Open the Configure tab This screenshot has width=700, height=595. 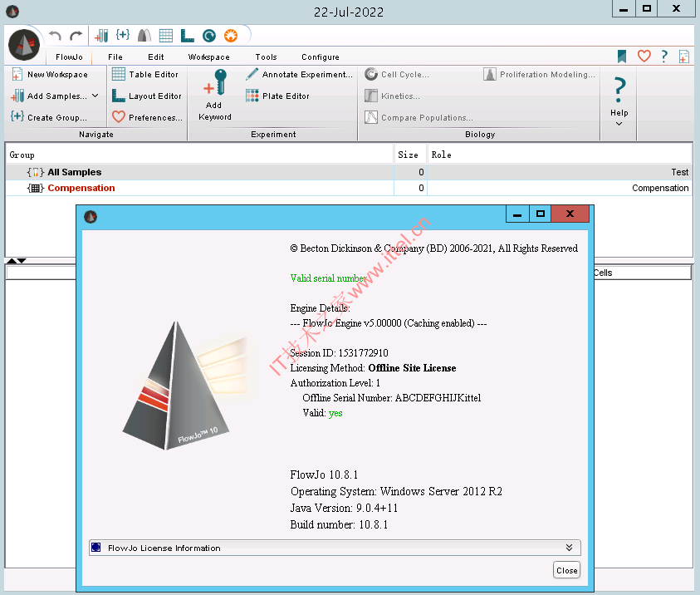(x=320, y=57)
